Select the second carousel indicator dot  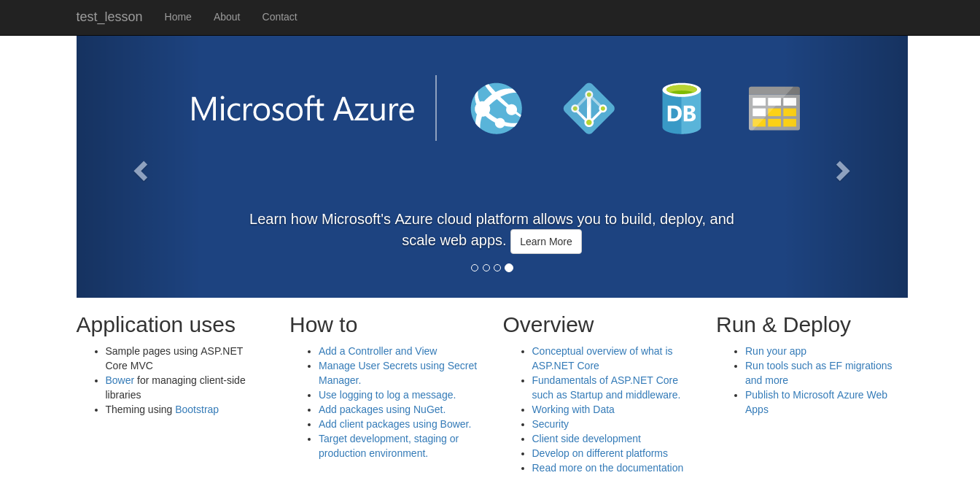(486, 268)
